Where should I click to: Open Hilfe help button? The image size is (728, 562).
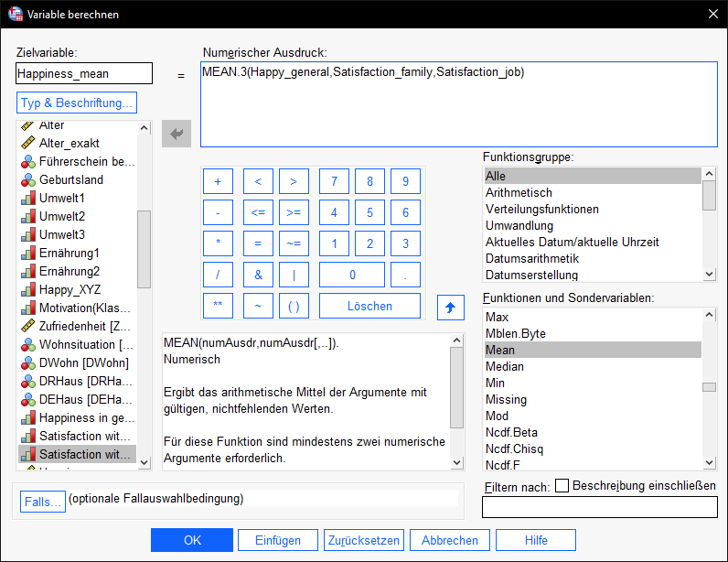[x=536, y=540]
